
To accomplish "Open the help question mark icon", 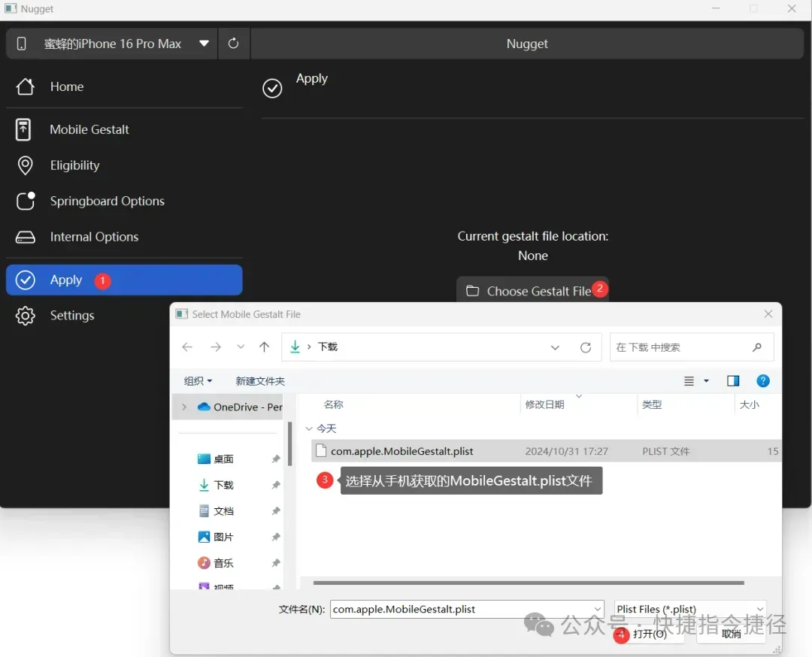I will click(x=763, y=381).
